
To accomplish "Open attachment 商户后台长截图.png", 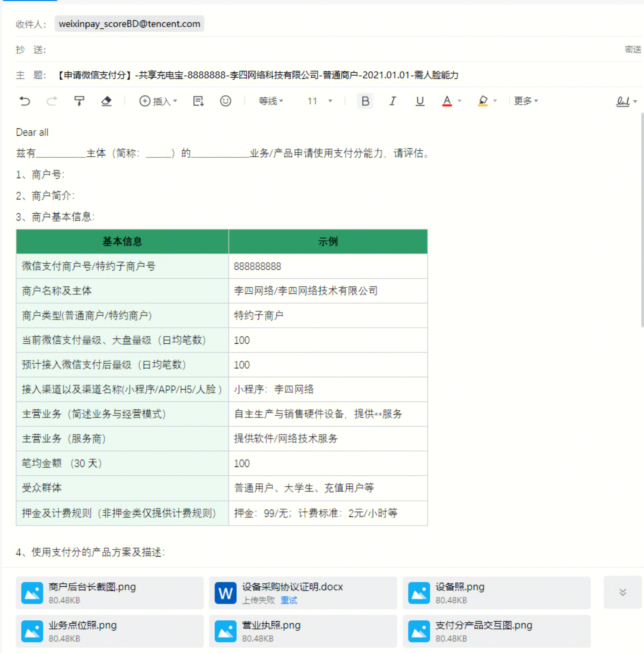I will 110,593.
